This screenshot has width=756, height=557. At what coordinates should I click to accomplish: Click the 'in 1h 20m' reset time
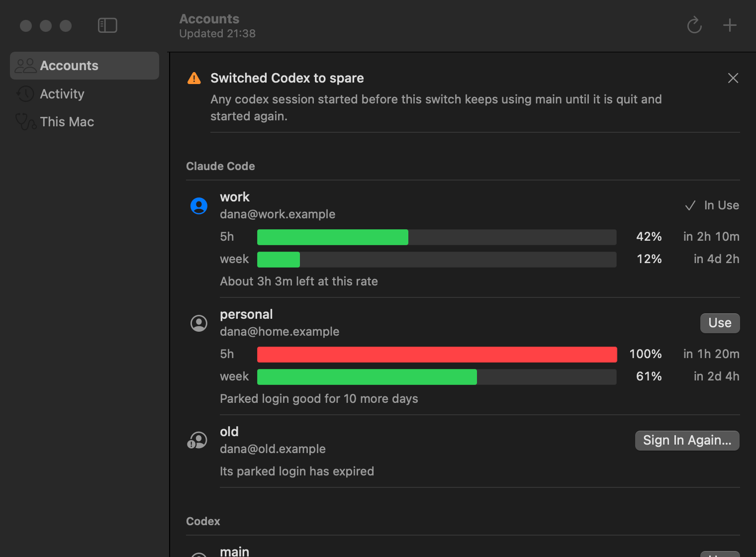point(711,354)
